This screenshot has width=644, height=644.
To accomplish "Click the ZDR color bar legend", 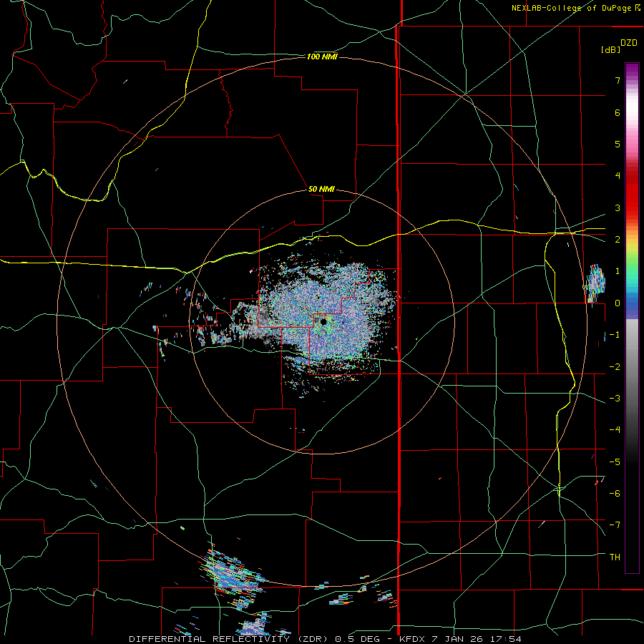I will coord(632,318).
